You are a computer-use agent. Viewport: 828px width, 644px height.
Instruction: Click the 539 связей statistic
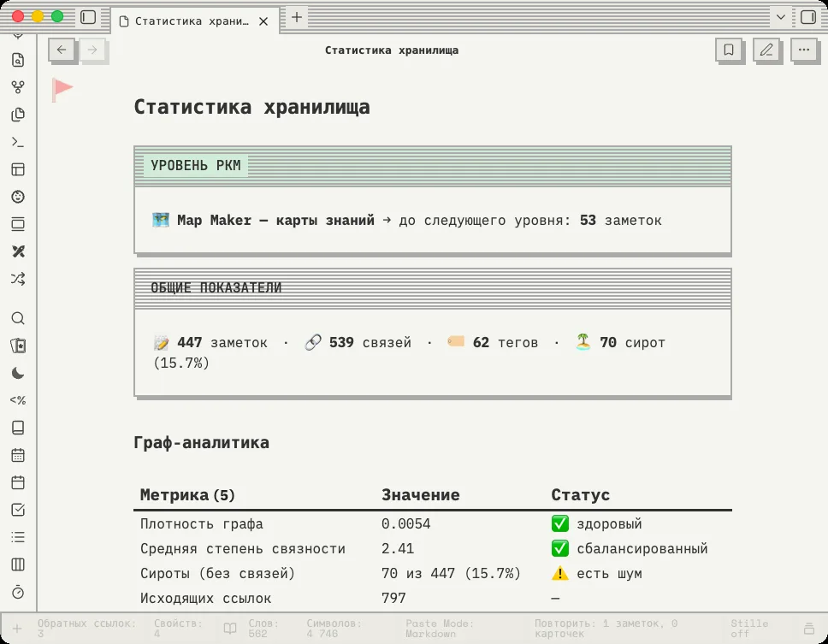coord(358,343)
